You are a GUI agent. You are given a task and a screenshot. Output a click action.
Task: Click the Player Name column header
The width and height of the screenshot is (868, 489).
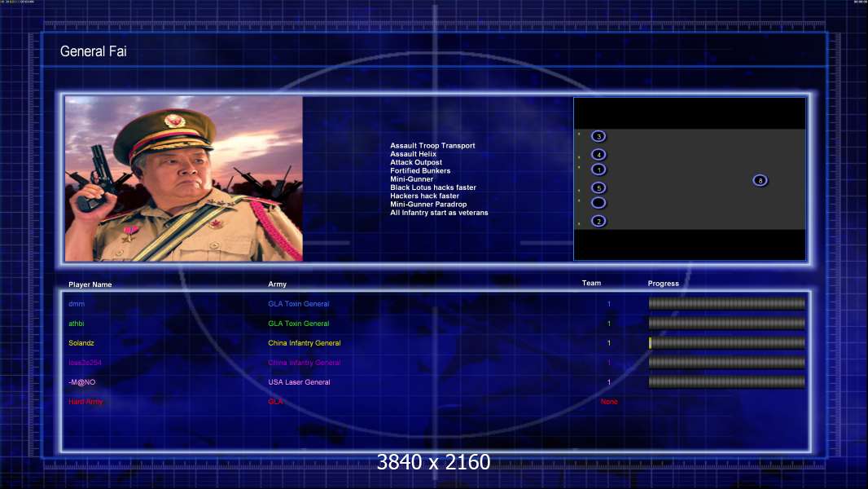90,284
